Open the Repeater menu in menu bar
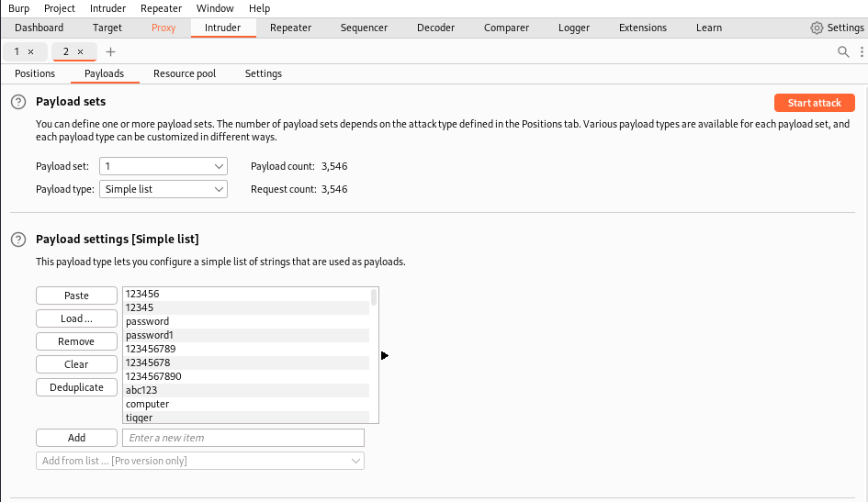This screenshot has height=502, width=868. click(x=161, y=8)
